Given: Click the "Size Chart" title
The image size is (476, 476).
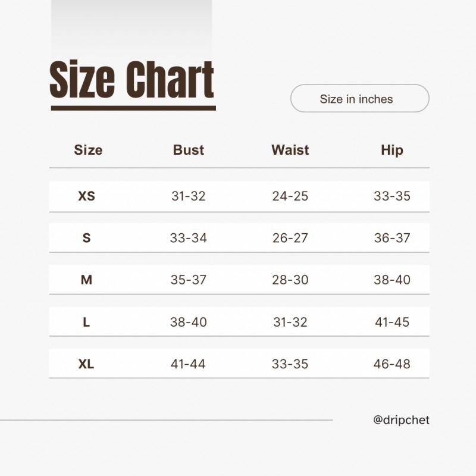Looking at the screenshot, I should point(132,80).
